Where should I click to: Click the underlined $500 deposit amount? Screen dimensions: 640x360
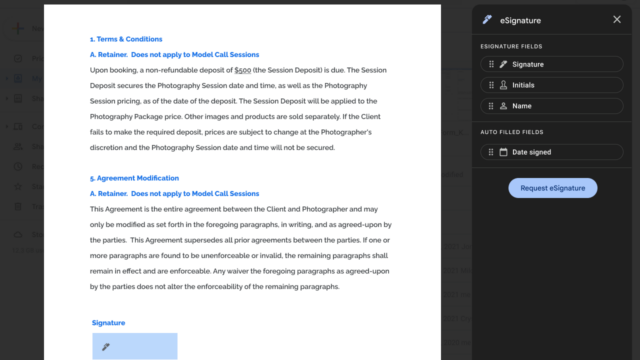(242, 70)
